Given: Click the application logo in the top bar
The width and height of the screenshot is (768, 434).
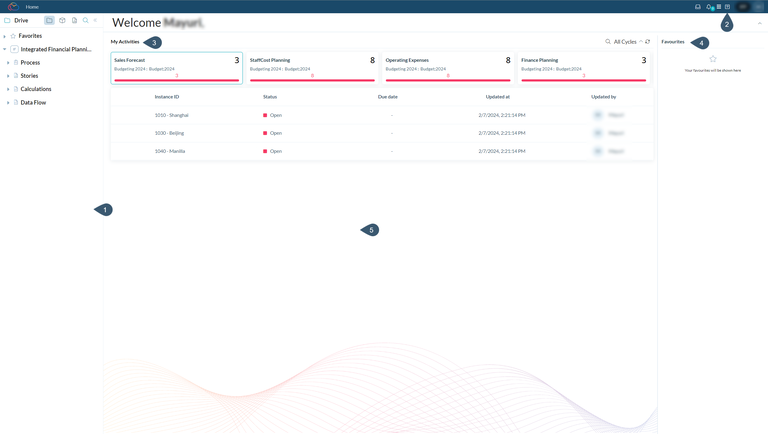Looking at the screenshot, I should (12, 6).
